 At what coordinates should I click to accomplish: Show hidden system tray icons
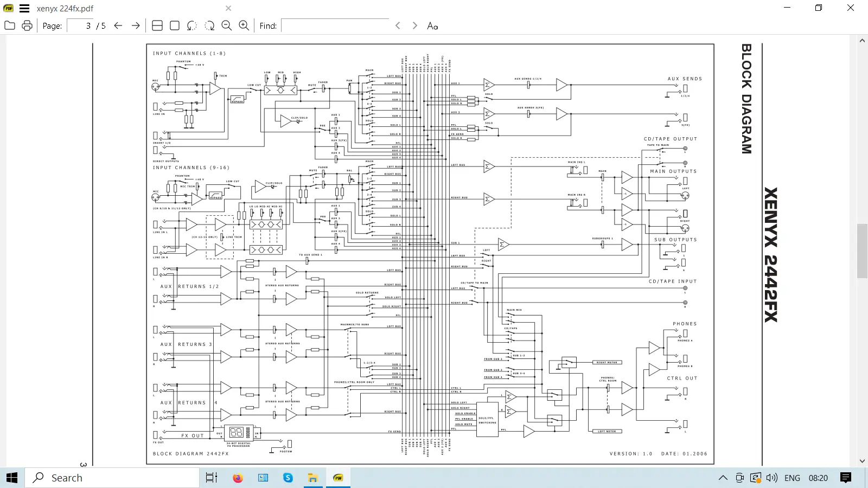(723, 478)
